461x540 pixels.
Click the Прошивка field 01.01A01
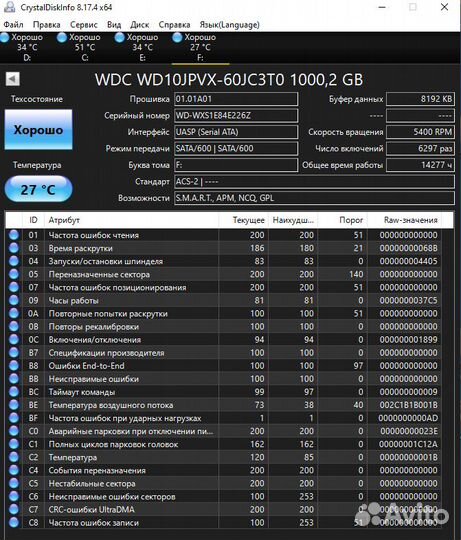(236, 99)
